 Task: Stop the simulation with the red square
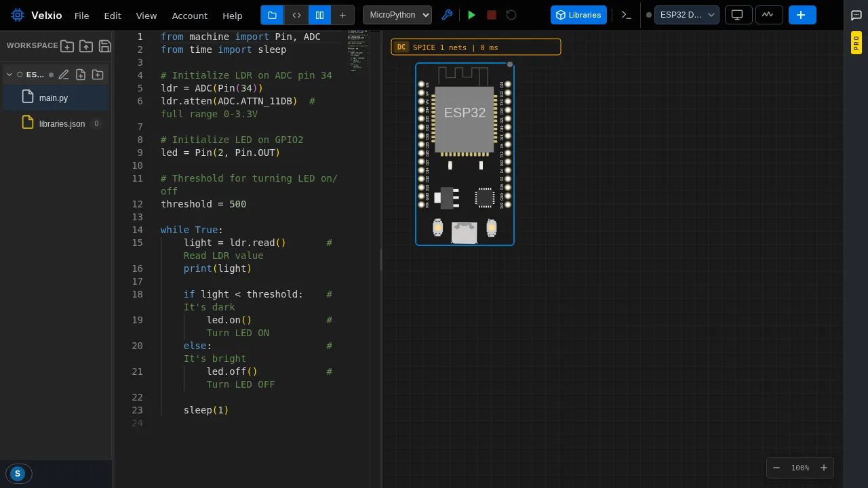492,15
